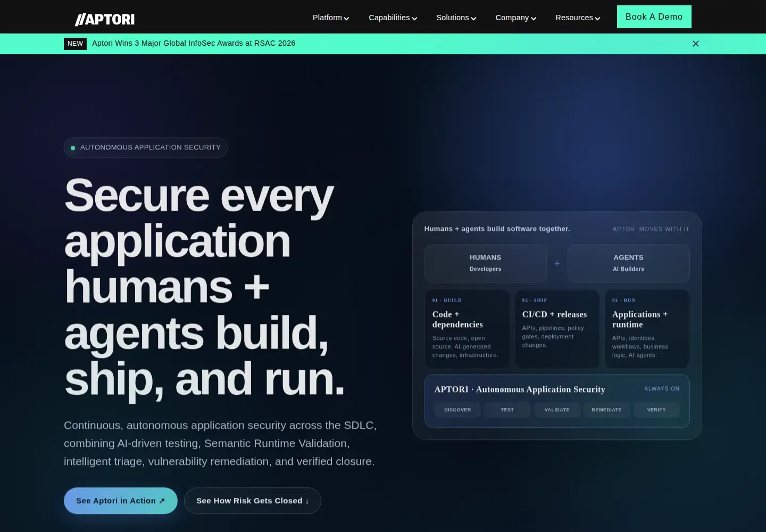Image resolution: width=766 pixels, height=532 pixels.
Task: Open the Capabilities dropdown
Action: click(x=393, y=18)
